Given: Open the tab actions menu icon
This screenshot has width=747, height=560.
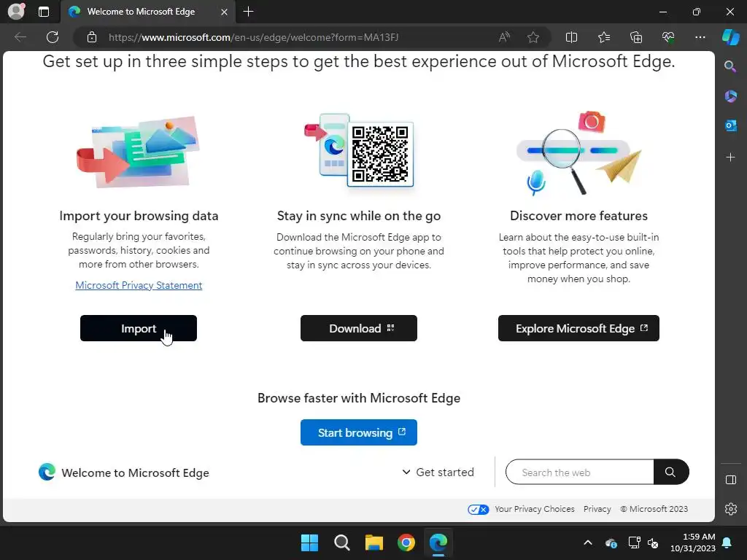Looking at the screenshot, I should [43, 12].
